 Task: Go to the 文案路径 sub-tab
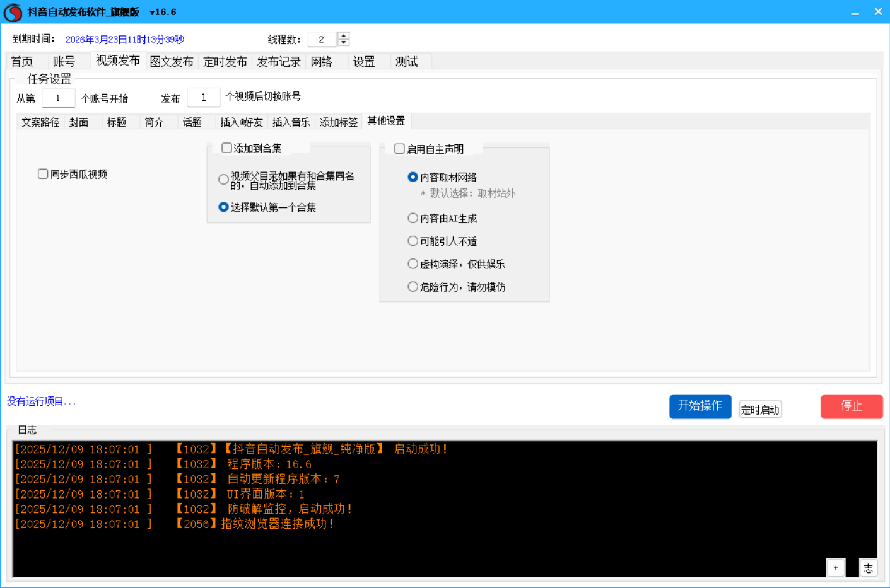pyautogui.click(x=40, y=122)
